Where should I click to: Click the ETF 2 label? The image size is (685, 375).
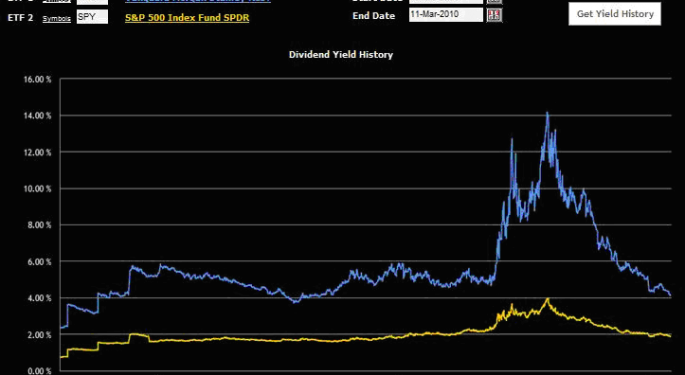[21, 18]
